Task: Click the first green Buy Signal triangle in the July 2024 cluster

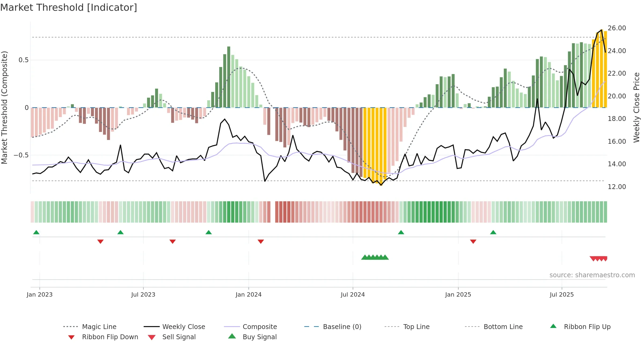Action: tap(364, 257)
